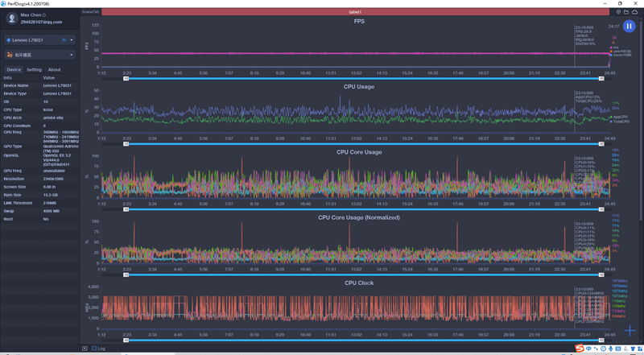Click the LMK Threshold info row
Image resolution: width=644 pixels, height=355 pixels.
[39, 203]
